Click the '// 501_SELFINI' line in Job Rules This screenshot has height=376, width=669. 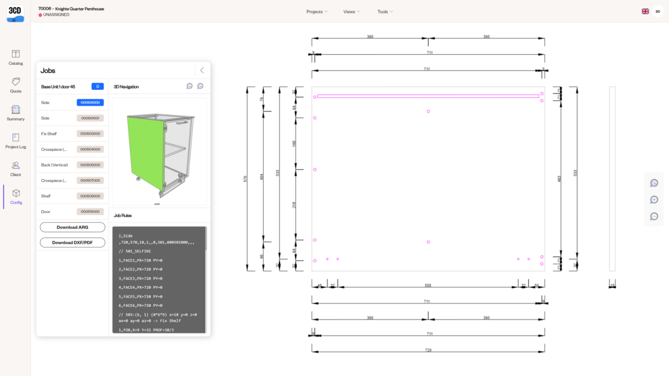pos(134,251)
